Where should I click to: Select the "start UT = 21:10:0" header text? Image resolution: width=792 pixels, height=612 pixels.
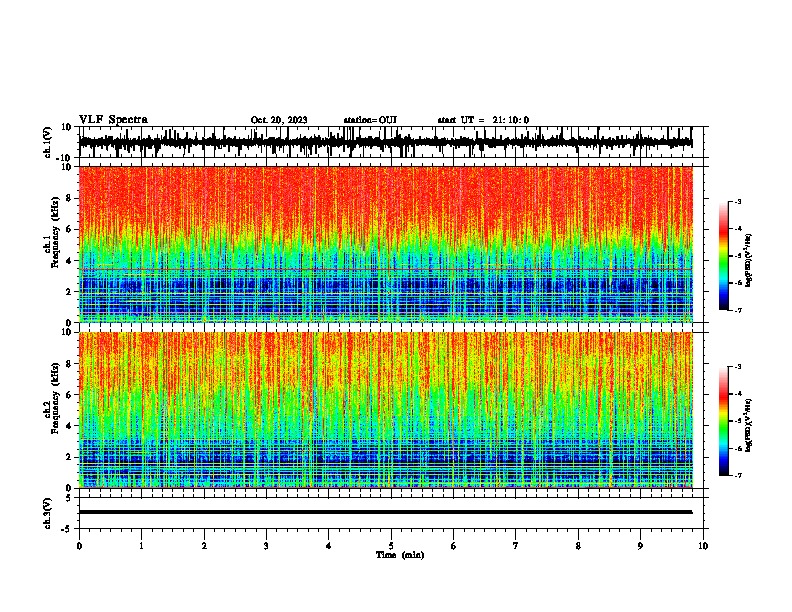coord(483,120)
